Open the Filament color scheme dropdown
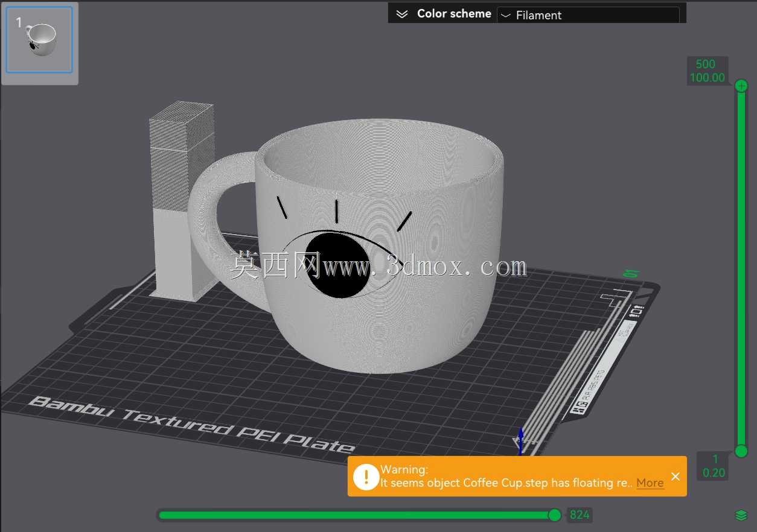The width and height of the screenshot is (757, 532). tap(588, 15)
